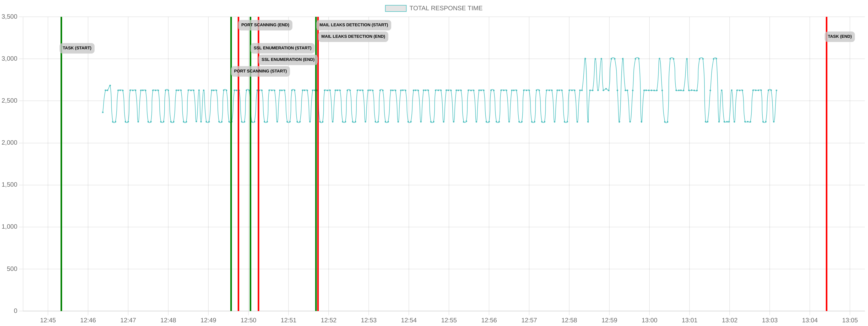
Task: Click the 12:47 x-axis tick label
Action: tap(128, 320)
